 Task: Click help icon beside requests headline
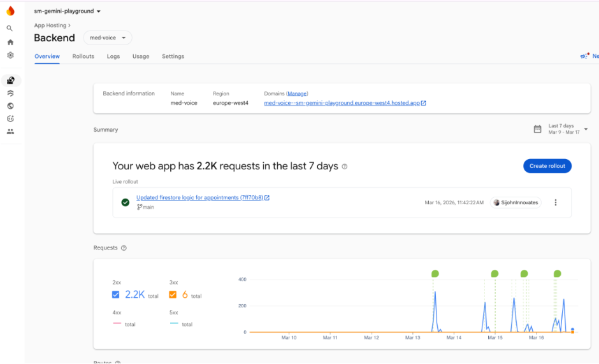[x=345, y=167]
